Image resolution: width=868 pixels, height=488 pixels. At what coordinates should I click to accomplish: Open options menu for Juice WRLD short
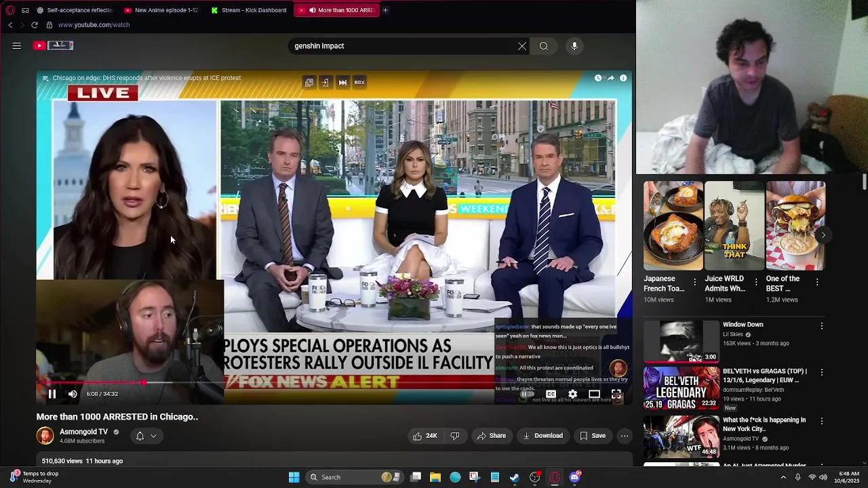pyautogui.click(x=755, y=282)
